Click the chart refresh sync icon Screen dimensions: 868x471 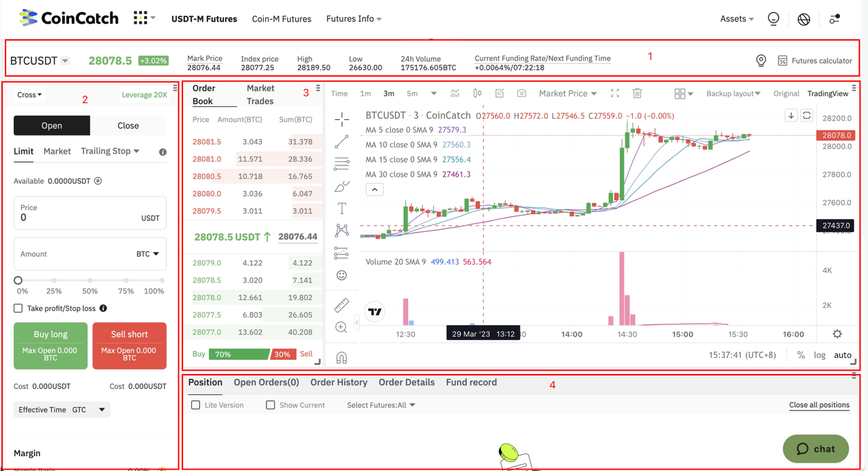[806, 116]
